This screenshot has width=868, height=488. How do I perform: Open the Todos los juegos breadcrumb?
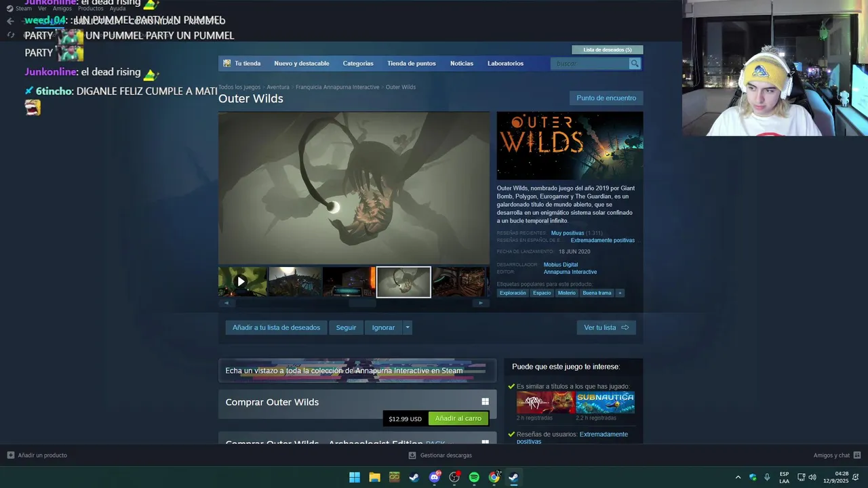(x=239, y=87)
